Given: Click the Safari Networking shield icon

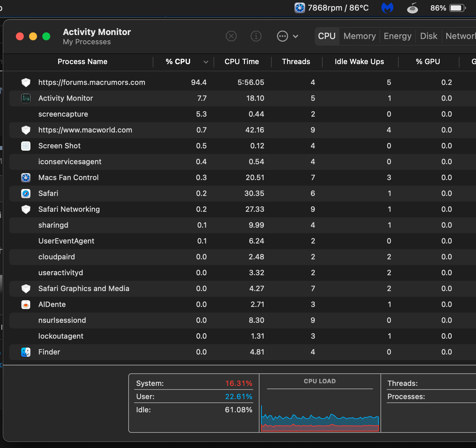Looking at the screenshot, I should pos(26,209).
